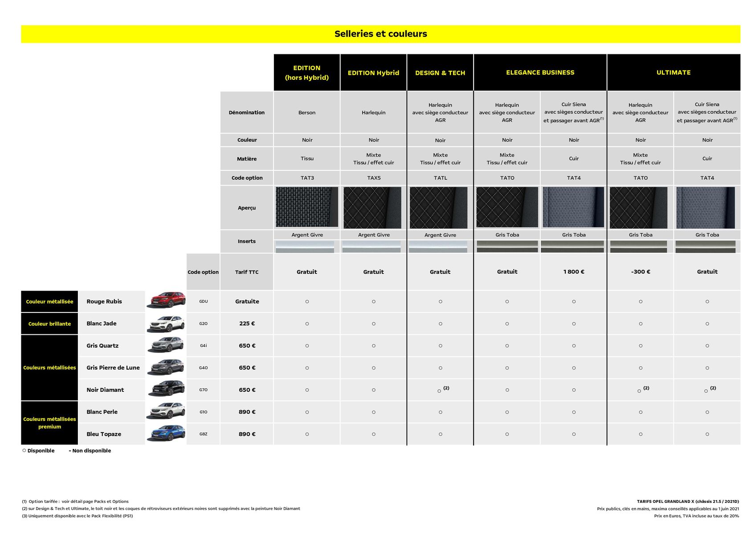Click the Bleu Topaze color name
This screenshot has width=756, height=535.
104,434
